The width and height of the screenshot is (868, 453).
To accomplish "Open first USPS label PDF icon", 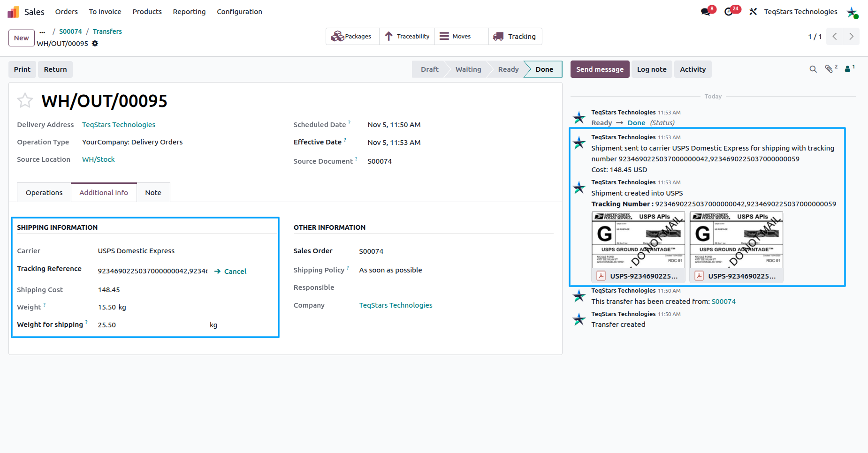I will [x=601, y=276].
